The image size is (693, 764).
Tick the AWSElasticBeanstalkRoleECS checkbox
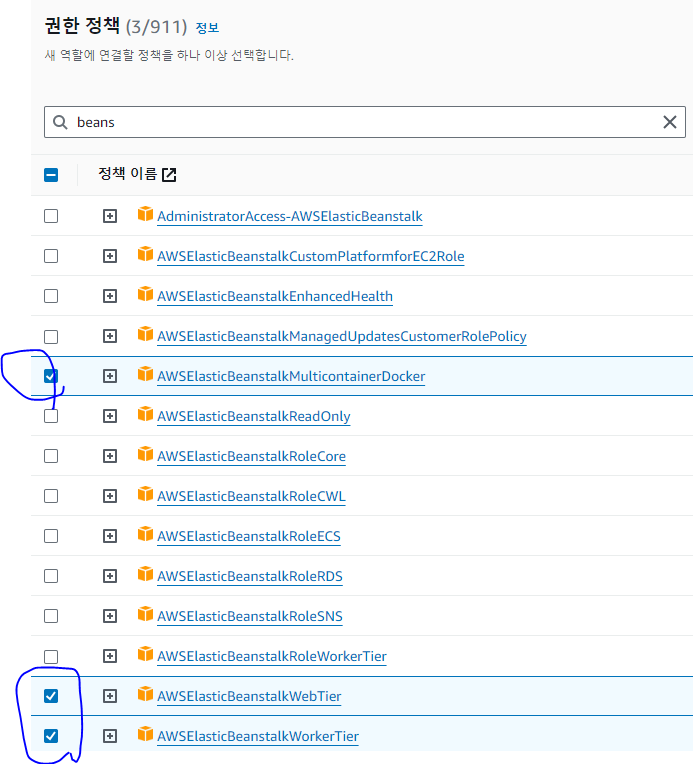[51, 536]
